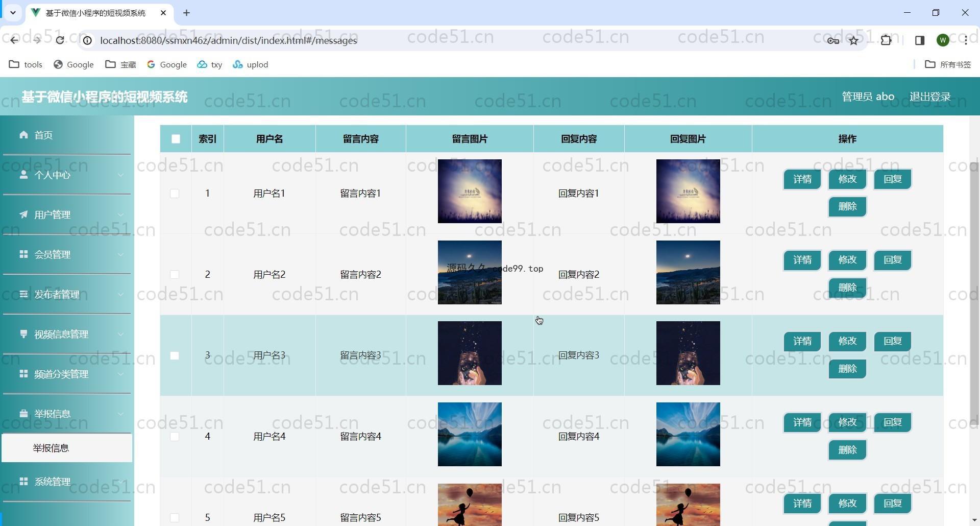Click 详情 for 用户名4 row

(802, 422)
